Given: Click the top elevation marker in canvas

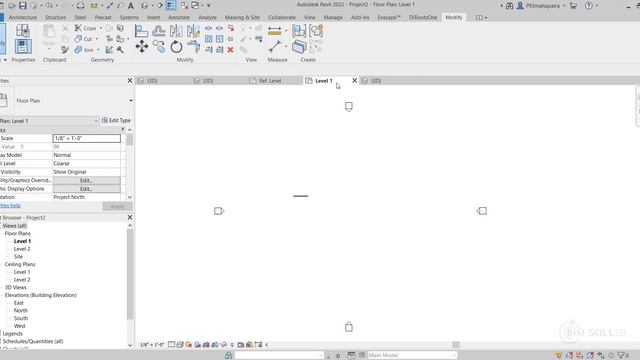Looking at the screenshot, I should (x=349, y=107).
